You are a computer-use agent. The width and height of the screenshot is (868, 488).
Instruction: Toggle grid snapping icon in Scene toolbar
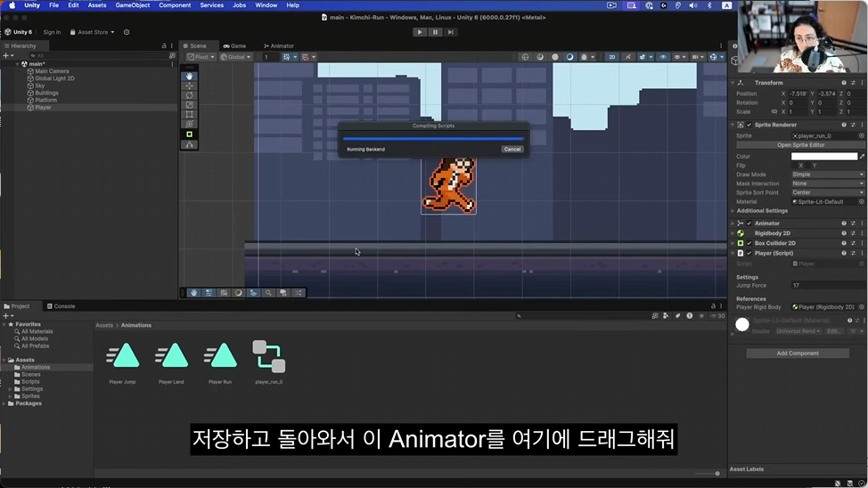(305, 57)
